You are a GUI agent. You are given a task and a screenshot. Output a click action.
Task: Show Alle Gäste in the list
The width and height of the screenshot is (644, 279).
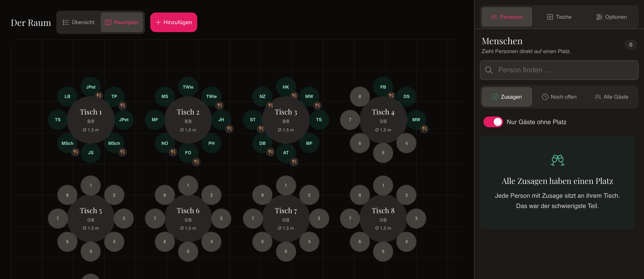coord(611,97)
